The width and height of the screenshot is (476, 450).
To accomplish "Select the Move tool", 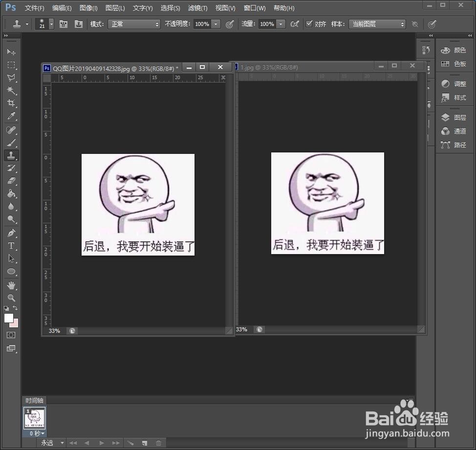I will click(x=11, y=52).
